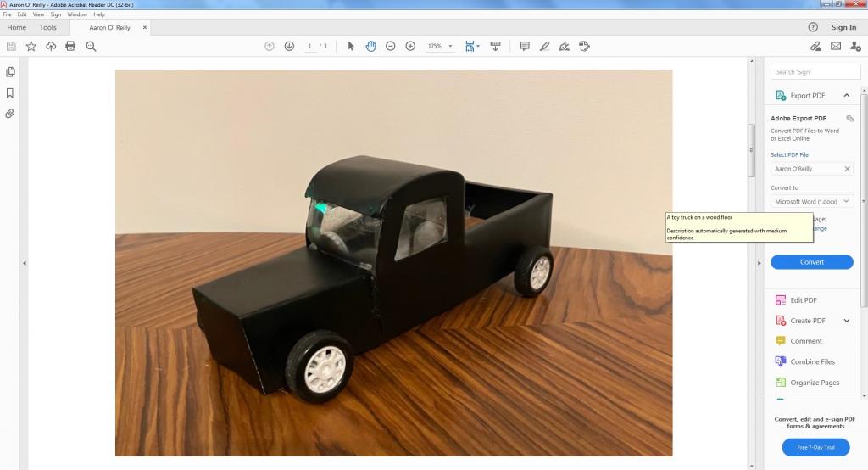
Task: Click the share link icon
Action: point(815,47)
